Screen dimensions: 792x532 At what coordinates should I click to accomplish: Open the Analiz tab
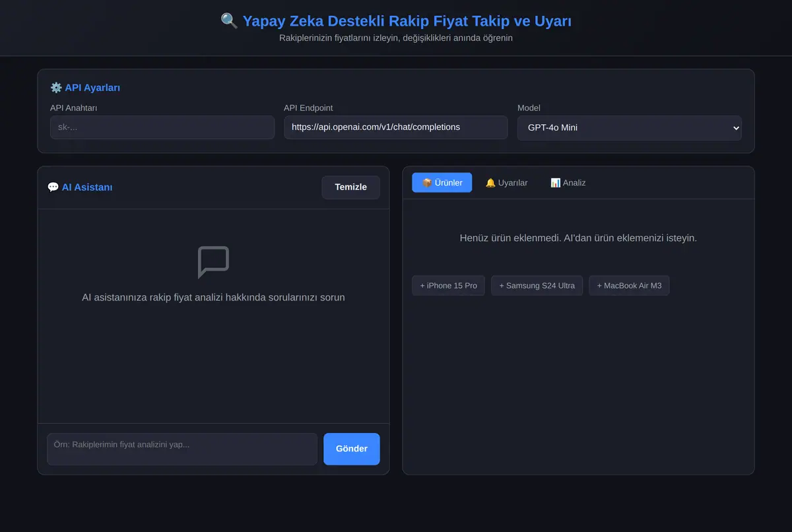pos(568,183)
